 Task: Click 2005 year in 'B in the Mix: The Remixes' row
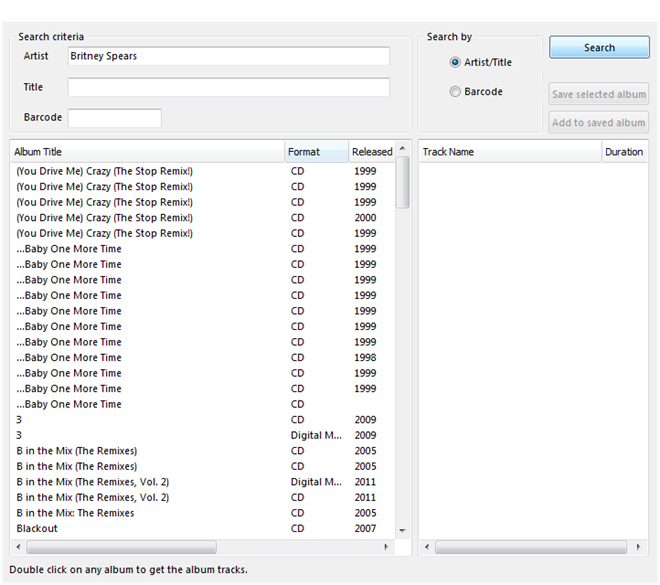tap(365, 513)
